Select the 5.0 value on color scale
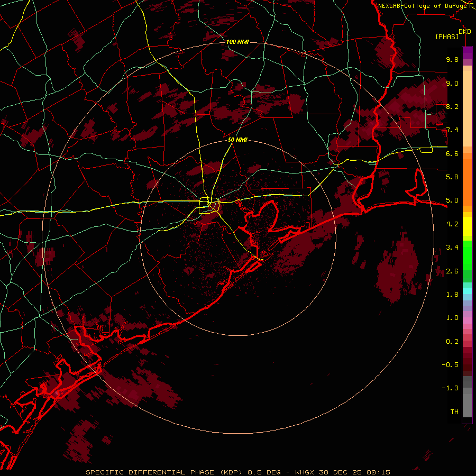476x476 pixels. (x=452, y=200)
